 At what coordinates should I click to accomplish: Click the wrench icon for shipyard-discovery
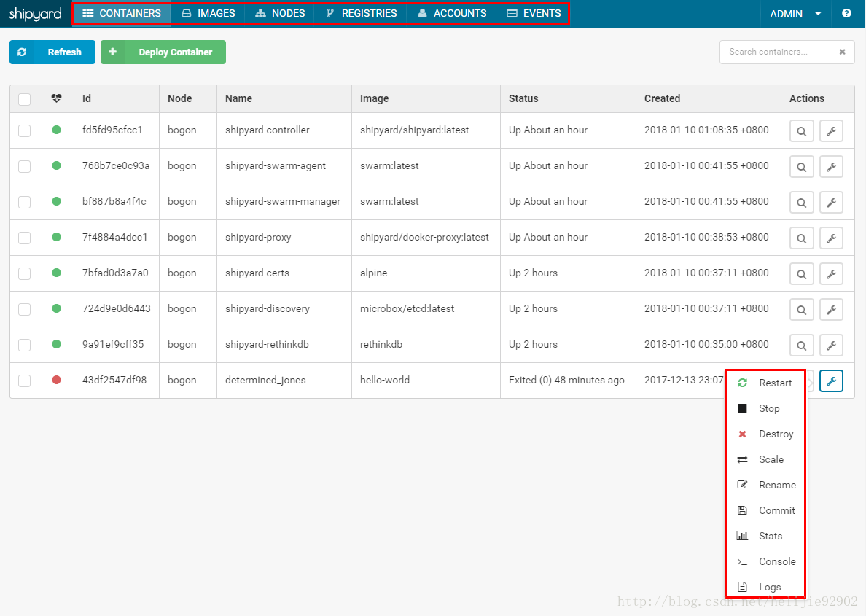pos(831,310)
